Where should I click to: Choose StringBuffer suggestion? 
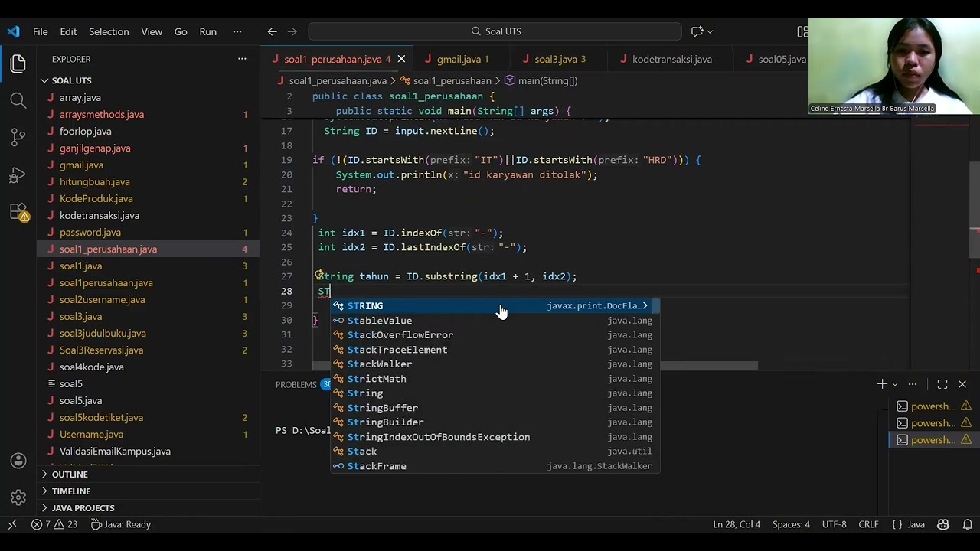coord(495,408)
